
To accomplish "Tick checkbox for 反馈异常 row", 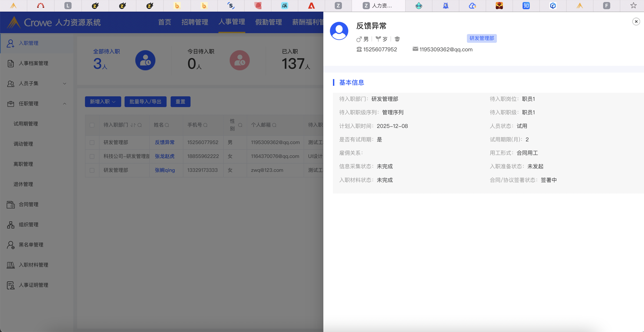I will (x=92, y=142).
